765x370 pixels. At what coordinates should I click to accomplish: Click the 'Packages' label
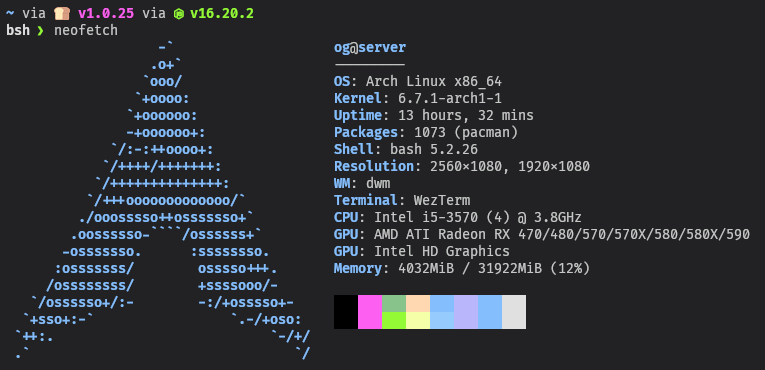click(x=366, y=133)
